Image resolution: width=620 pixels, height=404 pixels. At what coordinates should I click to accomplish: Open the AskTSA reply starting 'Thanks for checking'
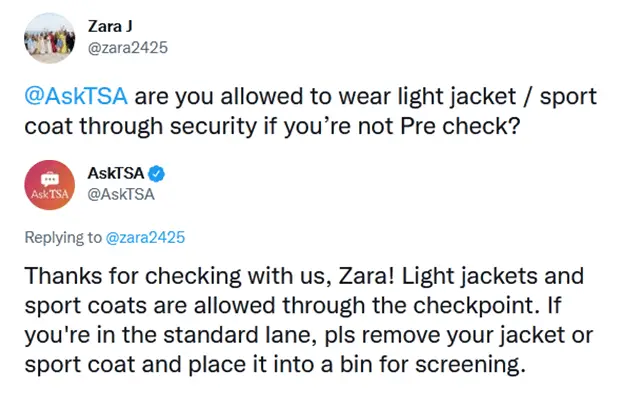pos(308,320)
